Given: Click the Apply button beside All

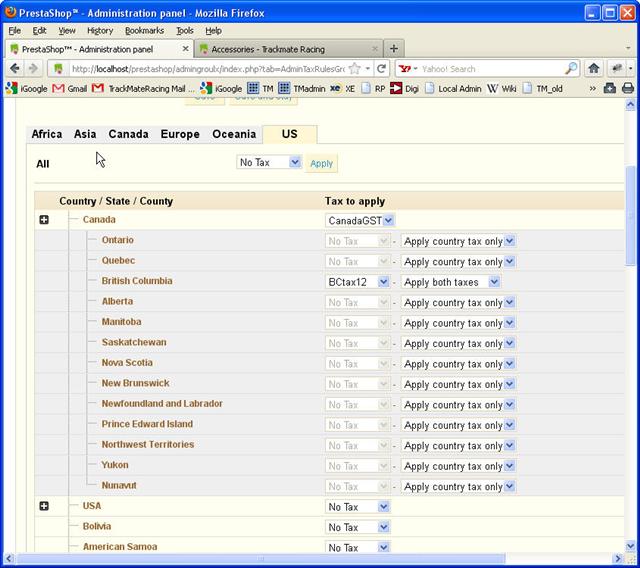Looking at the screenshot, I should tap(321, 164).
